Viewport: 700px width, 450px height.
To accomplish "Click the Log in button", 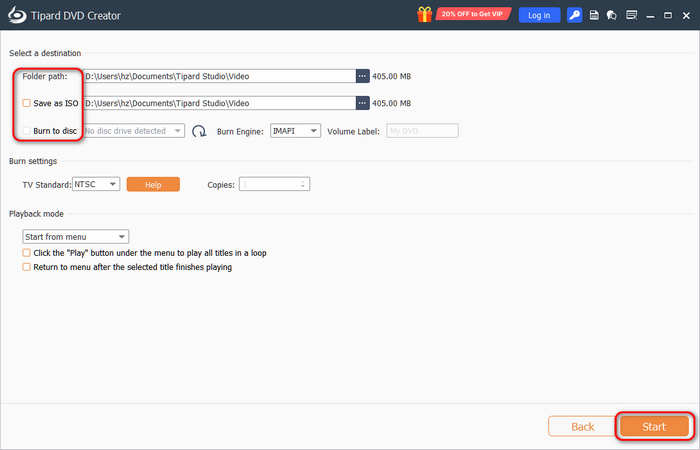I will coord(539,15).
